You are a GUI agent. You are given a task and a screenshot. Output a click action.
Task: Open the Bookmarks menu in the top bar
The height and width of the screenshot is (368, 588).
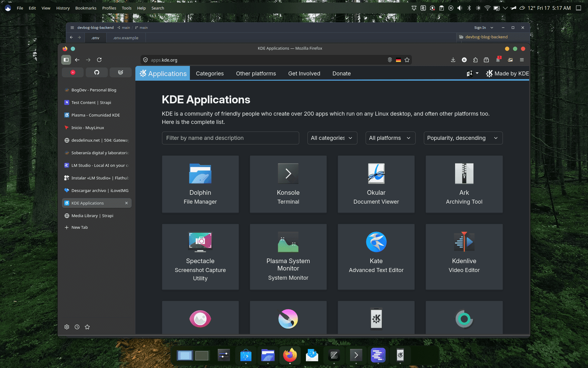tap(86, 8)
